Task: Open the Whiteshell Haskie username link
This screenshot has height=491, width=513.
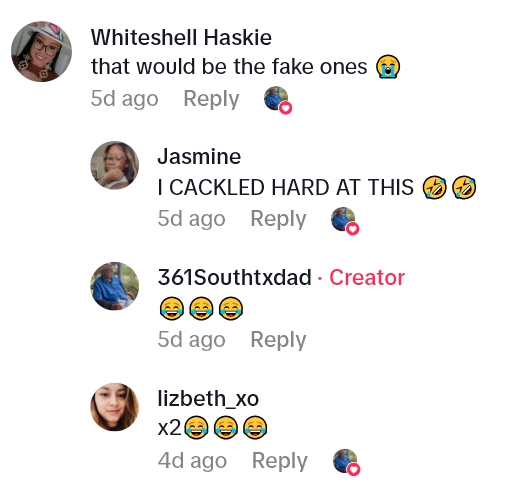Action: tap(181, 37)
